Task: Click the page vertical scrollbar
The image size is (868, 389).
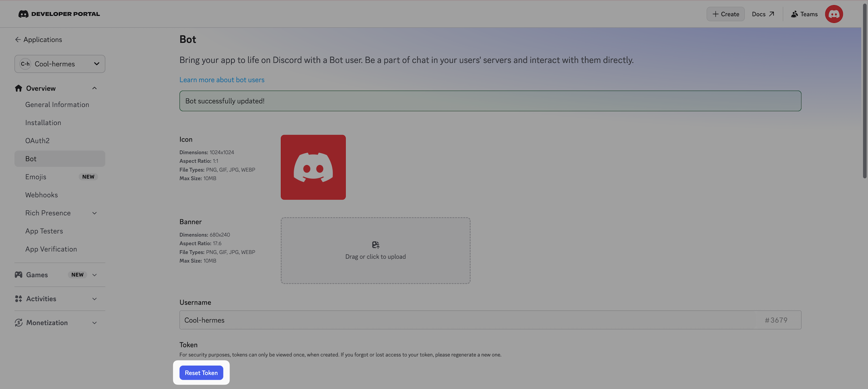Action: click(x=864, y=91)
